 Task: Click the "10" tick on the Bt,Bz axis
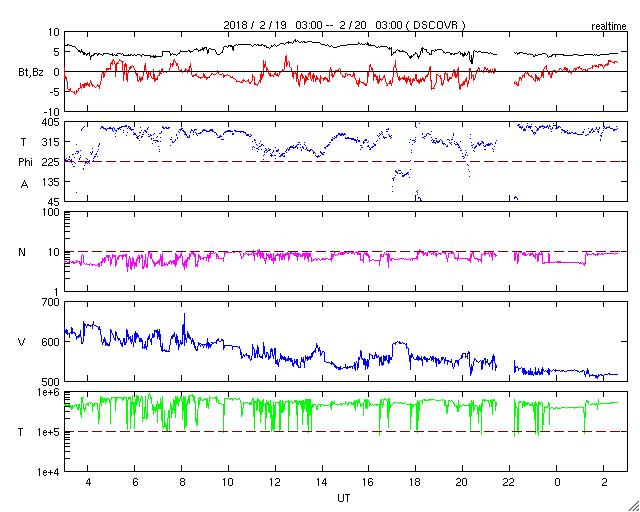tap(54, 32)
